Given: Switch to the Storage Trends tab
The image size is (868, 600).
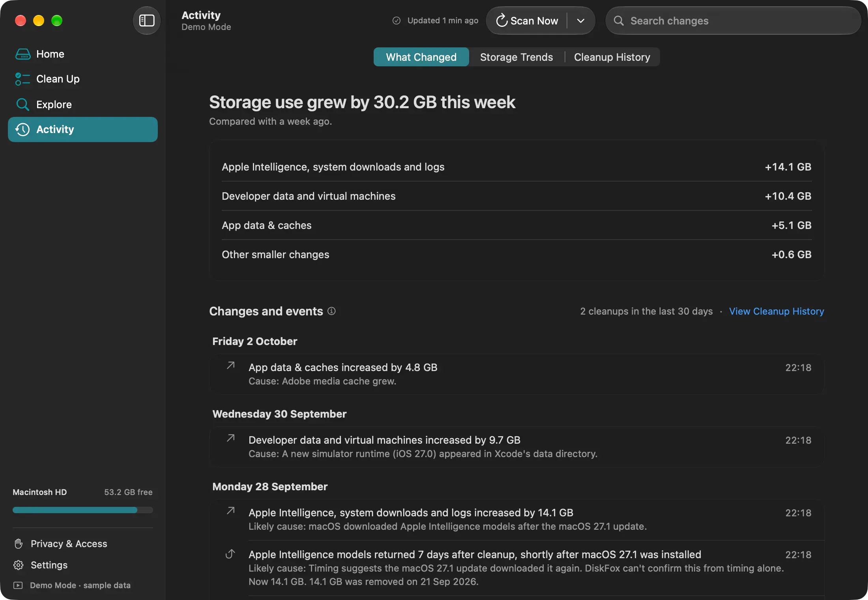Looking at the screenshot, I should (x=516, y=57).
